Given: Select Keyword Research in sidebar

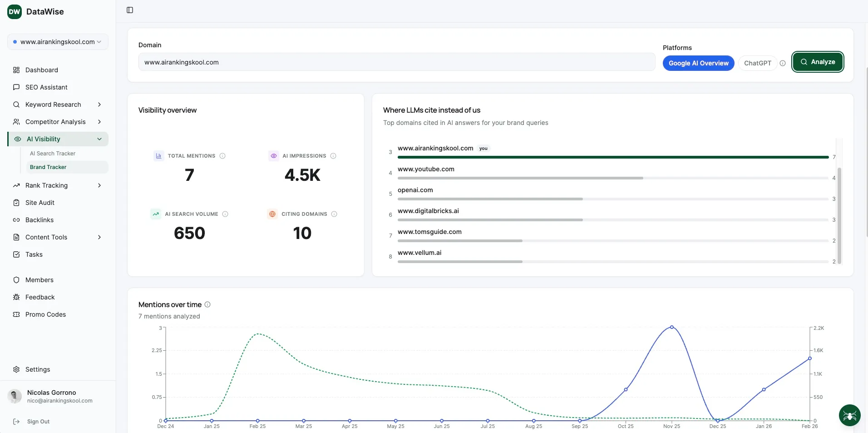Looking at the screenshot, I should tap(53, 104).
